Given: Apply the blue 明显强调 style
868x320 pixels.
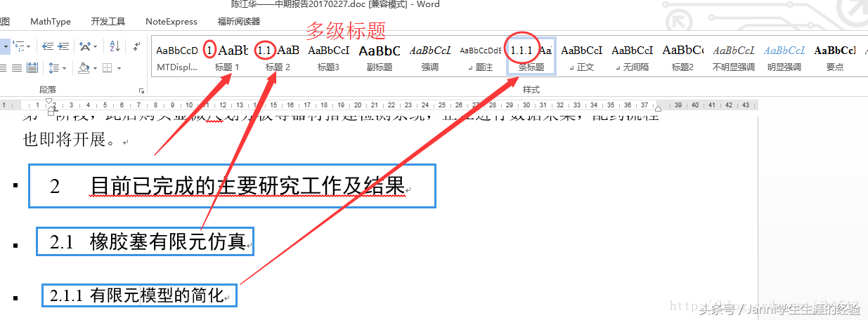Looking at the screenshot, I should coord(784,57).
